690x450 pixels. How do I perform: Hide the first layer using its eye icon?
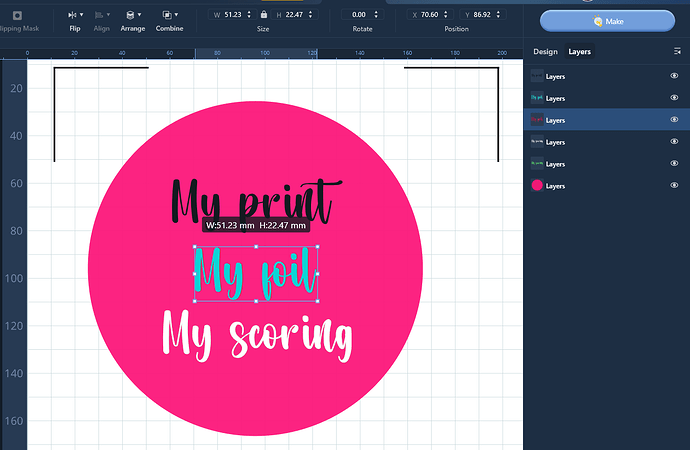pyautogui.click(x=674, y=76)
